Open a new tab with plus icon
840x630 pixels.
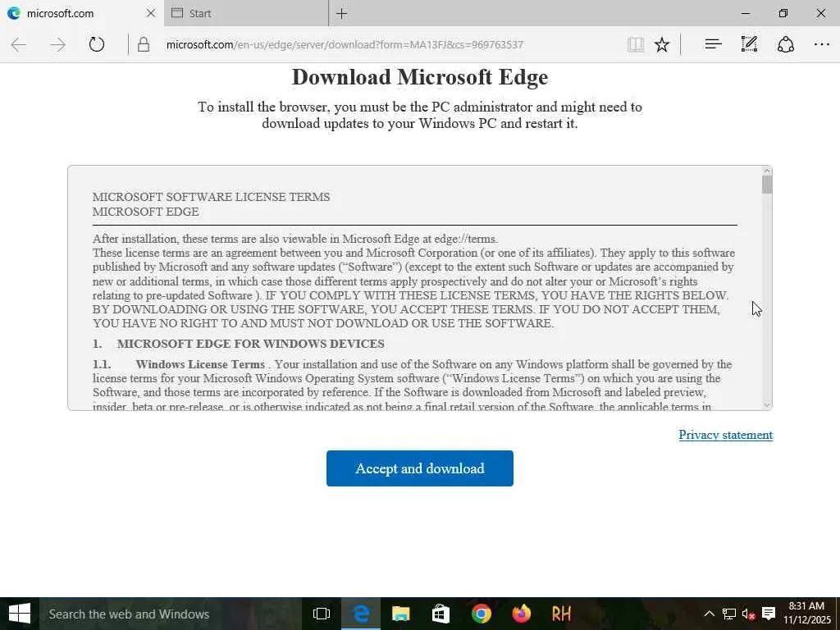tap(341, 13)
